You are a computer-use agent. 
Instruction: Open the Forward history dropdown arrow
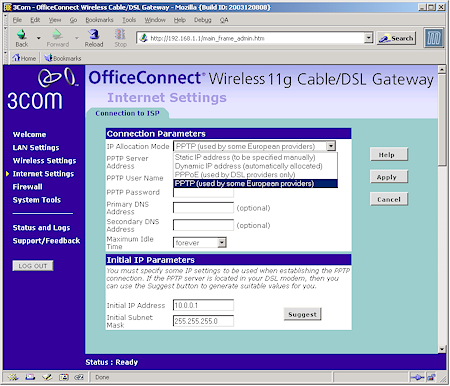tap(77, 38)
